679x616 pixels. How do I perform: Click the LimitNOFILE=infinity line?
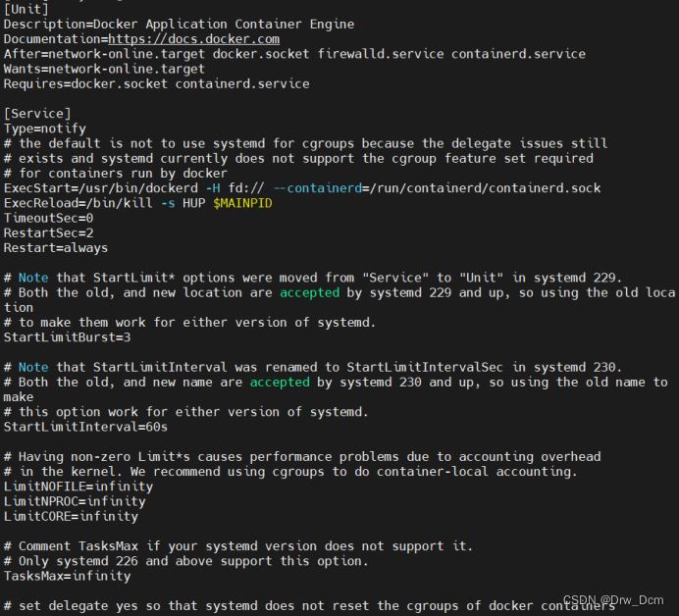tap(78, 487)
